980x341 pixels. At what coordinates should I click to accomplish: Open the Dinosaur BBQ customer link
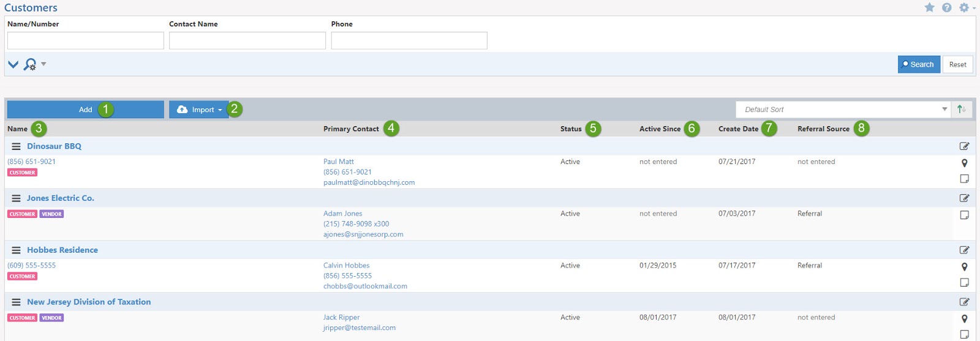[54, 146]
